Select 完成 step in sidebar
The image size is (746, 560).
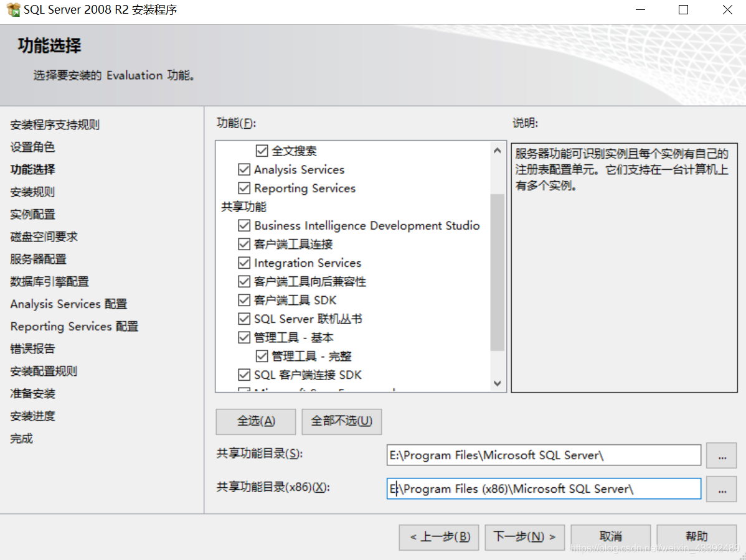(x=21, y=438)
